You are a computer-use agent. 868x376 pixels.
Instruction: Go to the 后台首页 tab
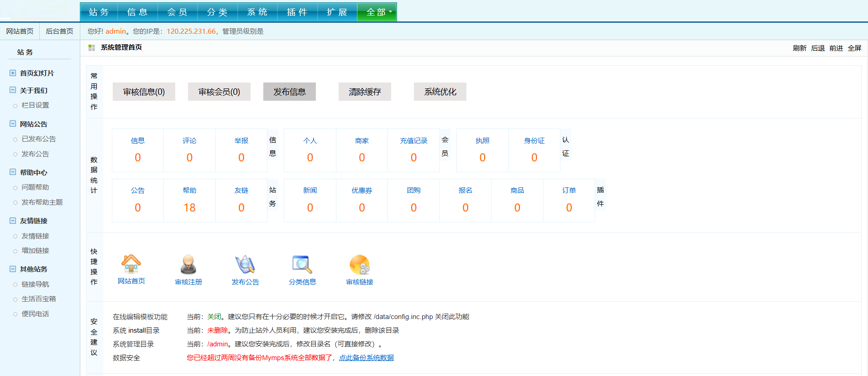(59, 31)
